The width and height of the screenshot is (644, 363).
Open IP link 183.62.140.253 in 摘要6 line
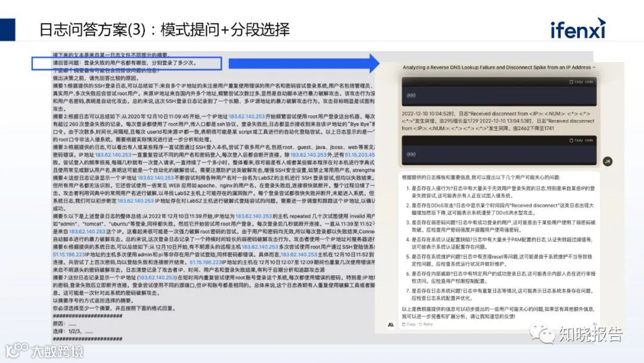pos(260,247)
